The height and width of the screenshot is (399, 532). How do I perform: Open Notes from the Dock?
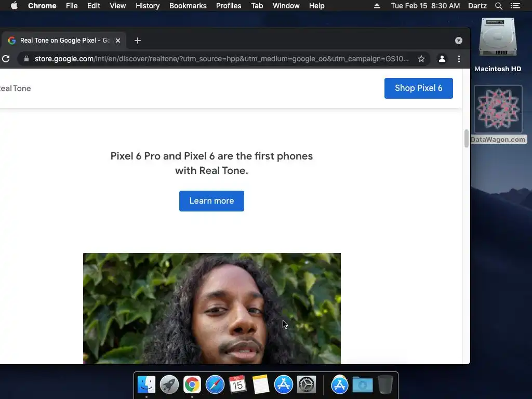[x=261, y=384]
